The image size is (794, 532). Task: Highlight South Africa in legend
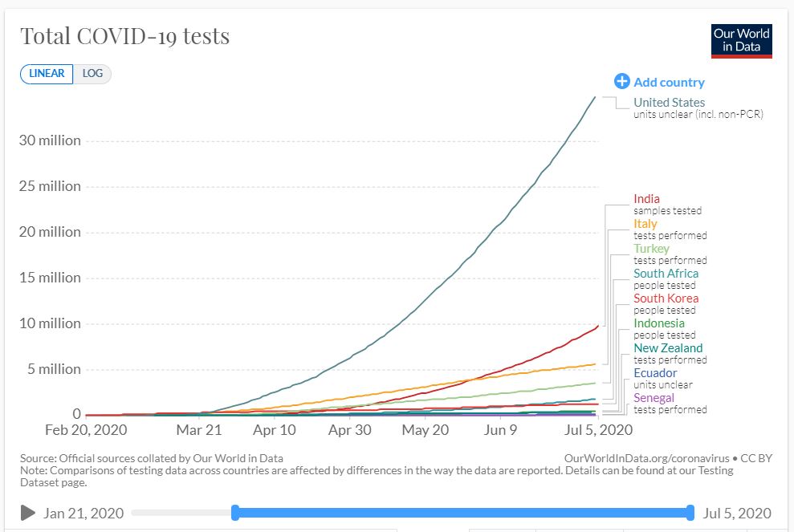(x=666, y=274)
